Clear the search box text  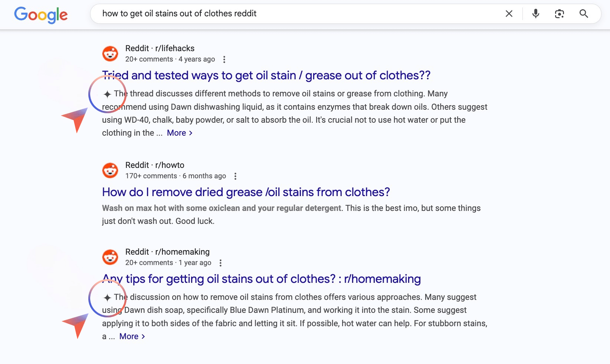(509, 14)
